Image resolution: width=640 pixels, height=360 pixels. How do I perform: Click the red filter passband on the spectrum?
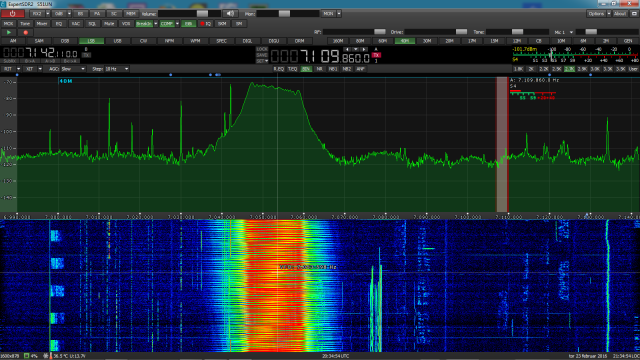pyautogui.click(x=502, y=144)
